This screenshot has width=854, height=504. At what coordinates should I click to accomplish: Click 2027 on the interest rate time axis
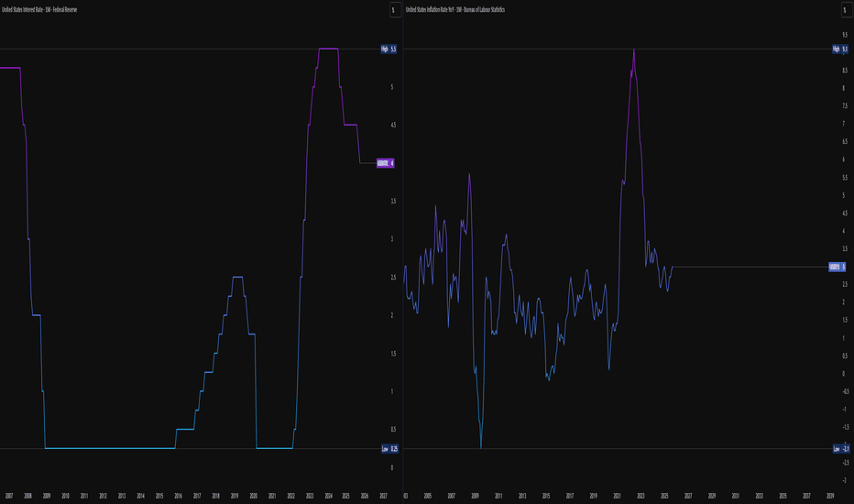[x=384, y=496]
